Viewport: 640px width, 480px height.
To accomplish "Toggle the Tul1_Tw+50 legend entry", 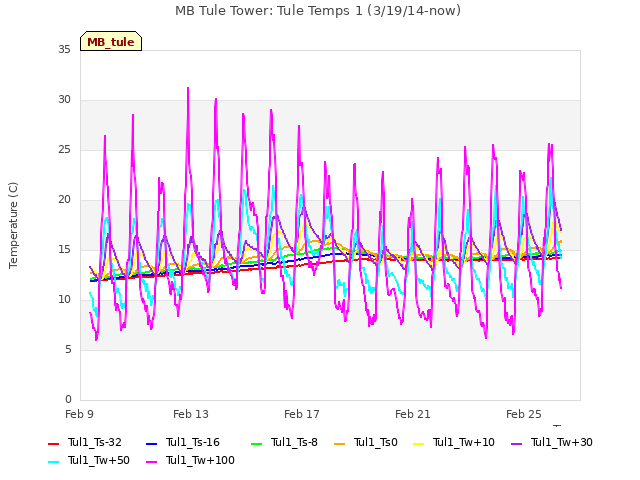I will (89, 461).
